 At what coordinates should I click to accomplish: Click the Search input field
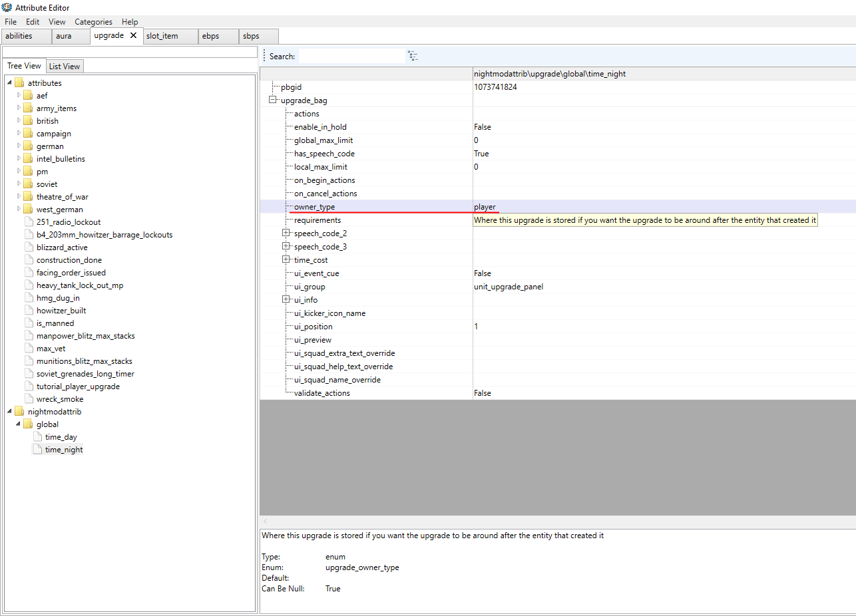tap(351, 57)
